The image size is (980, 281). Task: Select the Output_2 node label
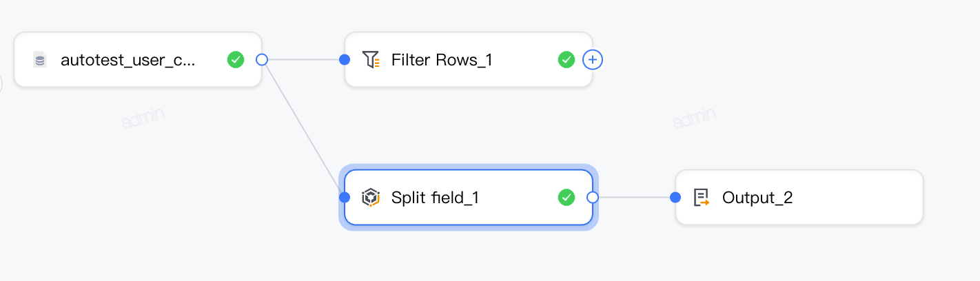757,198
